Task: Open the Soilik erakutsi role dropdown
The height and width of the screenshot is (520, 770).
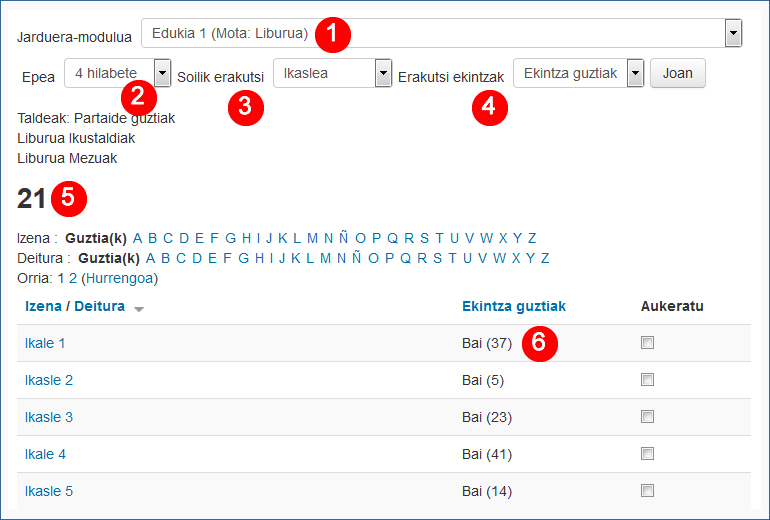Action: coord(382,73)
